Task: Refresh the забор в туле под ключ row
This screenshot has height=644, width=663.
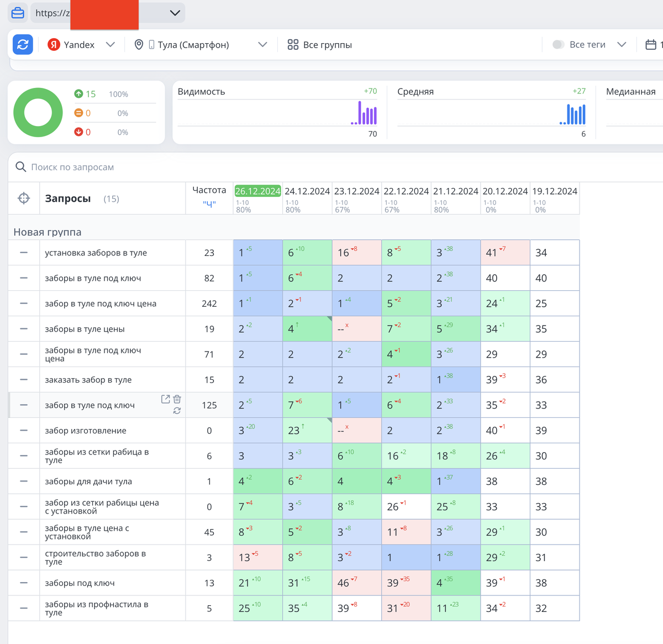Action: point(177,411)
